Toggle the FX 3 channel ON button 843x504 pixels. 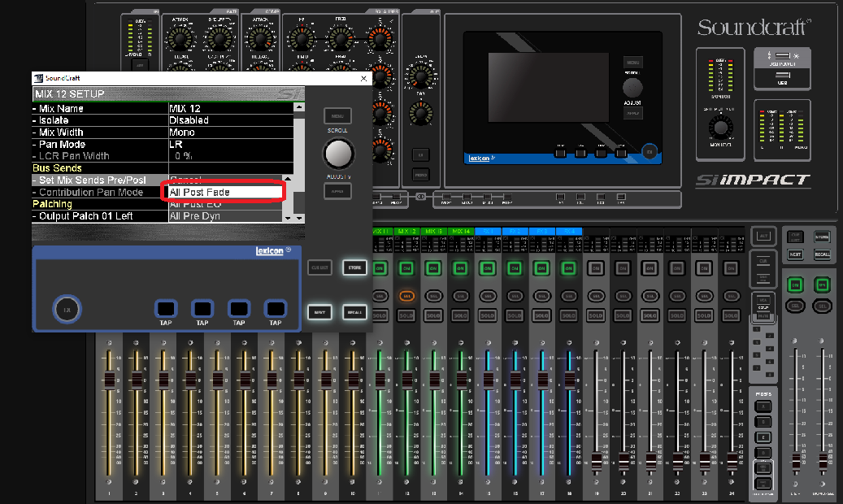coord(541,268)
